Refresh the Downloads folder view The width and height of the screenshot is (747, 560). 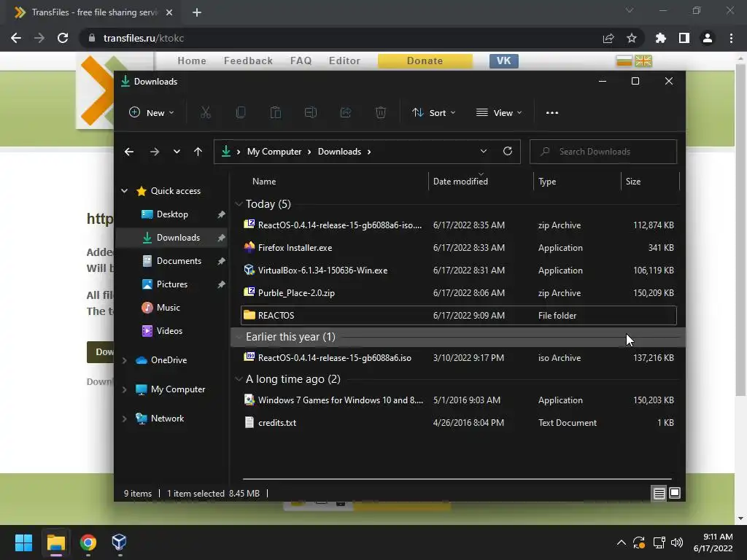508,151
